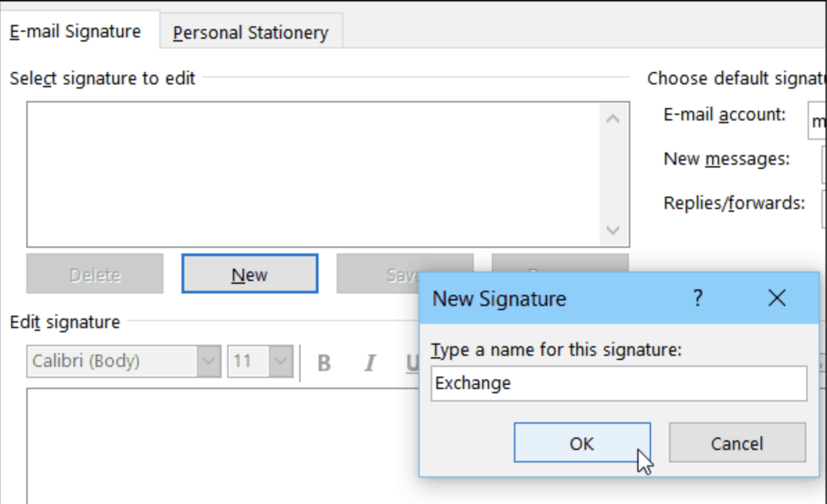Toggle Bold formatting in signature editor
This screenshot has width=827, height=504.
[x=323, y=363]
